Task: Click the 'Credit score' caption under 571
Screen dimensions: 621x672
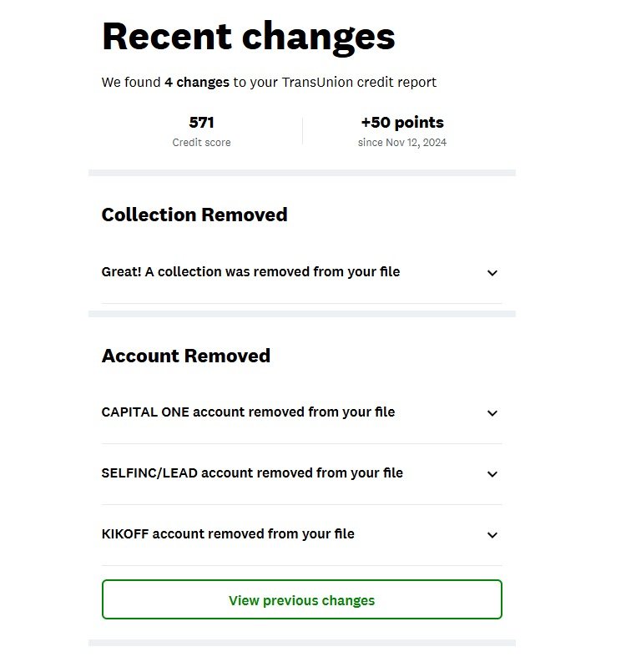Action: (x=201, y=143)
